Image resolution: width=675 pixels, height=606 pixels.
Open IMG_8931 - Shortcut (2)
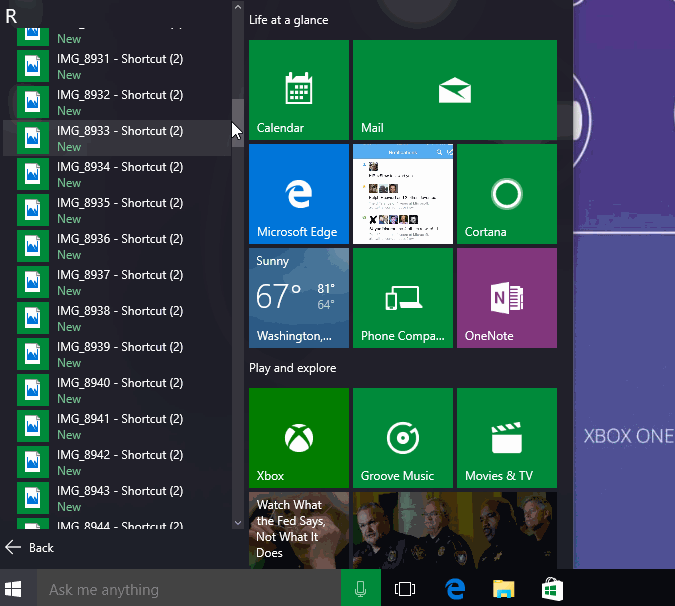point(117,66)
